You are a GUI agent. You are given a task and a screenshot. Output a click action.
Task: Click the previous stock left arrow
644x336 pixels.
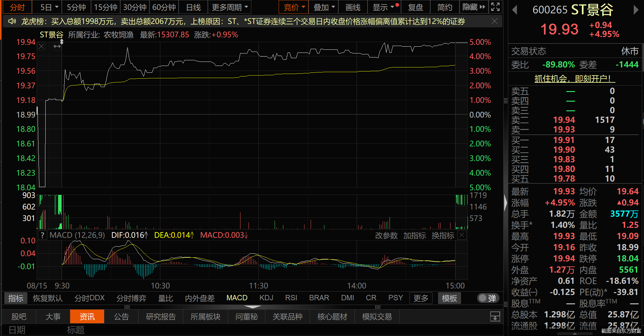pyautogui.click(x=514, y=10)
